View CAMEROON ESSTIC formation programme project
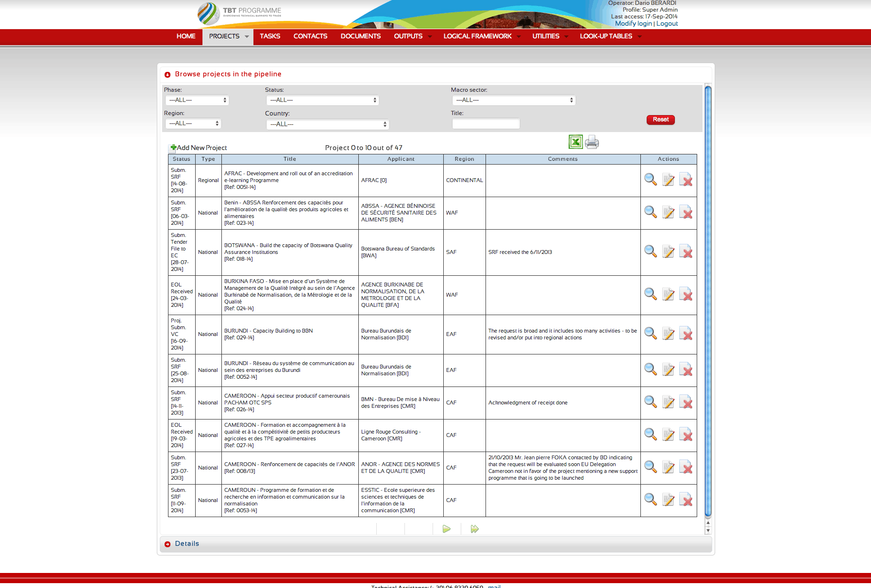This screenshot has height=588, width=871. click(x=651, y=500)
